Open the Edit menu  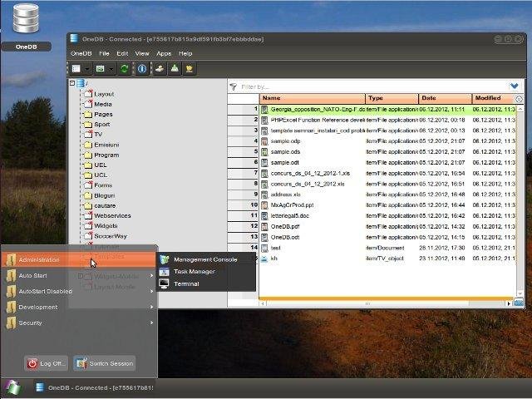point(122,53)
